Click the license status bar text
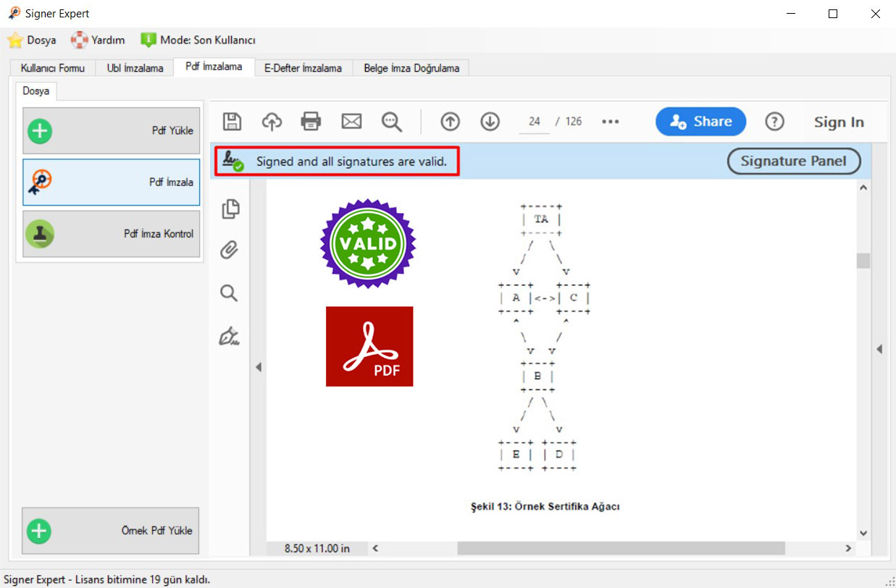 coord(107,579)
